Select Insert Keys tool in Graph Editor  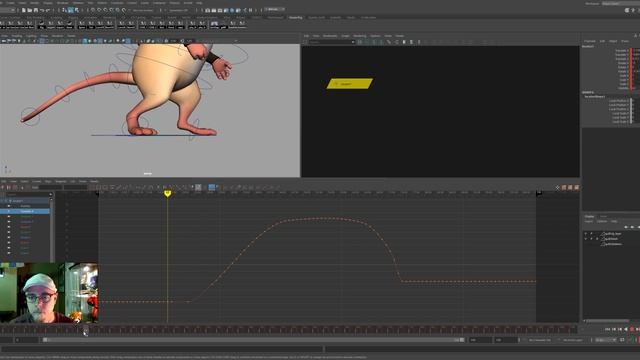coord(9,187)
